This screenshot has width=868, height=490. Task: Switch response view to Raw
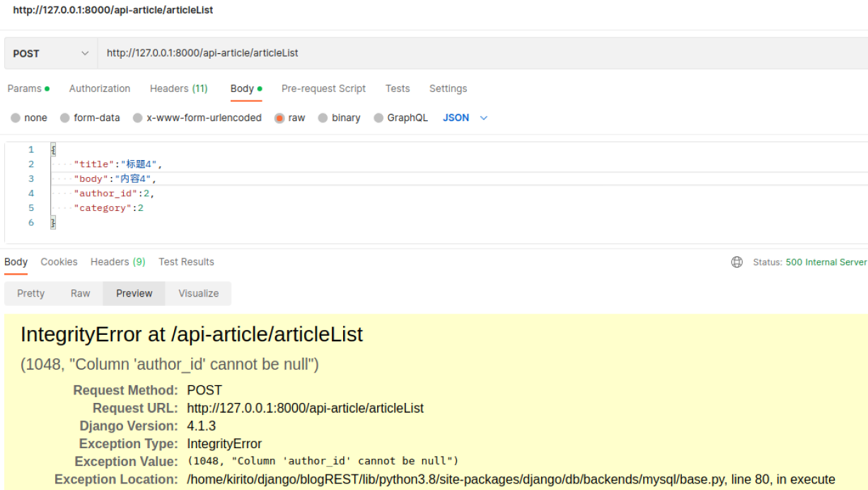coord(80,293)
